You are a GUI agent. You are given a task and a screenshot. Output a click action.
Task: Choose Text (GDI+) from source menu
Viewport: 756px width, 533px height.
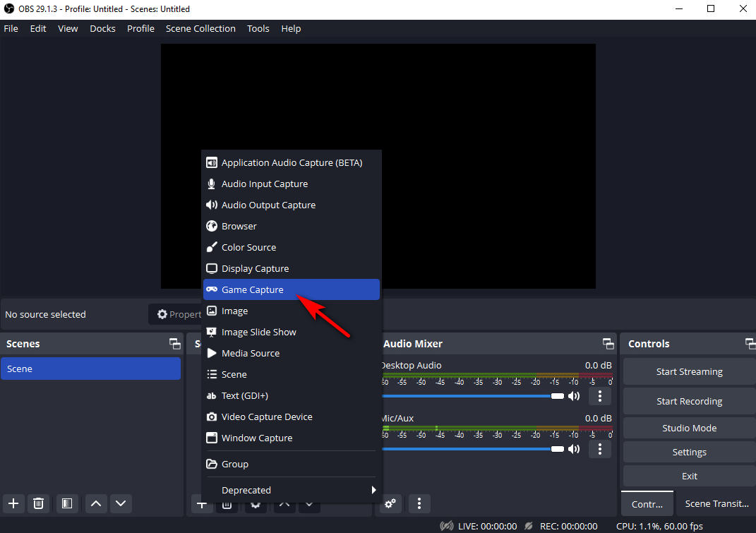(292, 395)
